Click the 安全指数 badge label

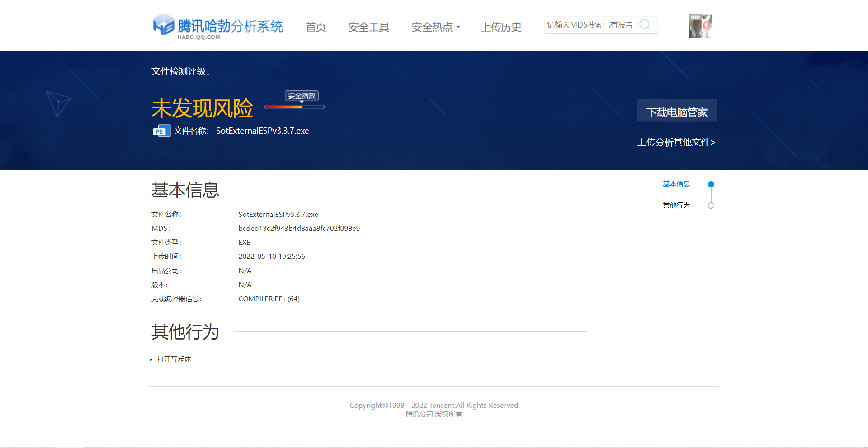pyautogui.click(x=302, y=96)
